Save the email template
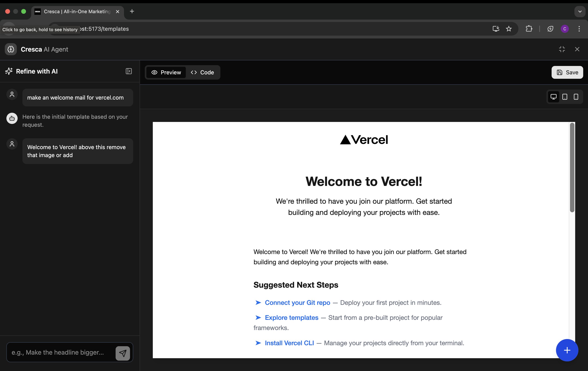 567,73
